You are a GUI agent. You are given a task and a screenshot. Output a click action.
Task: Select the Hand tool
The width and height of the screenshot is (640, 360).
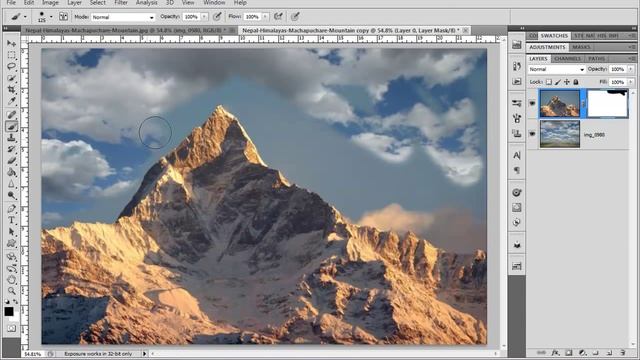tap(11, 280)
